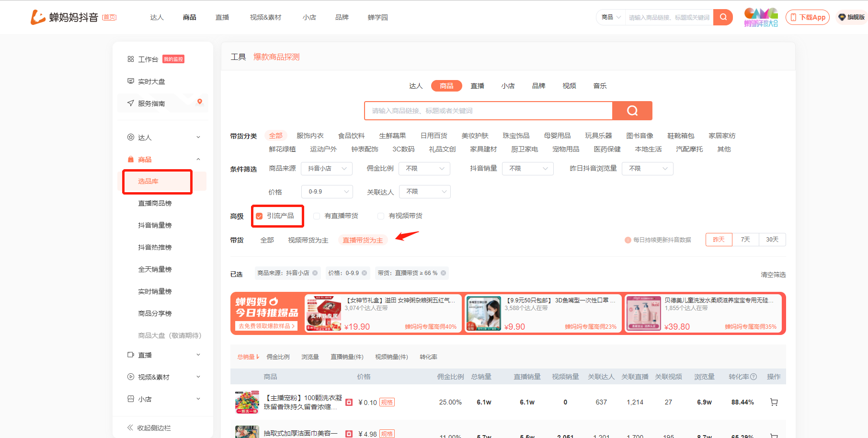Screen dimensions: 868x438
Task: Open the 抖音销量 dropdown
Action: pyautogui.click(x=528, y=169)
